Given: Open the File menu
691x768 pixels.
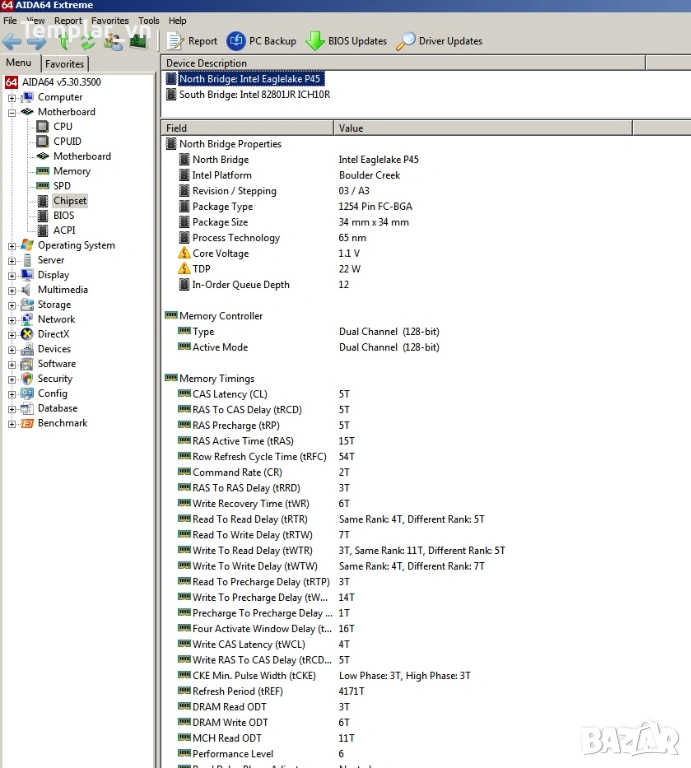Looking at the screenshot, I should [x=10, y=20].
